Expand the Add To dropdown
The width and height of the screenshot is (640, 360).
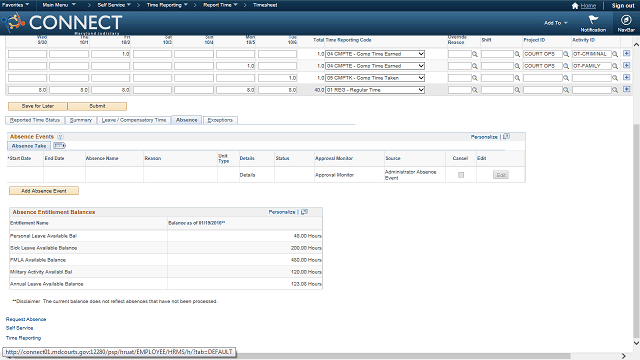pos(556,23)
